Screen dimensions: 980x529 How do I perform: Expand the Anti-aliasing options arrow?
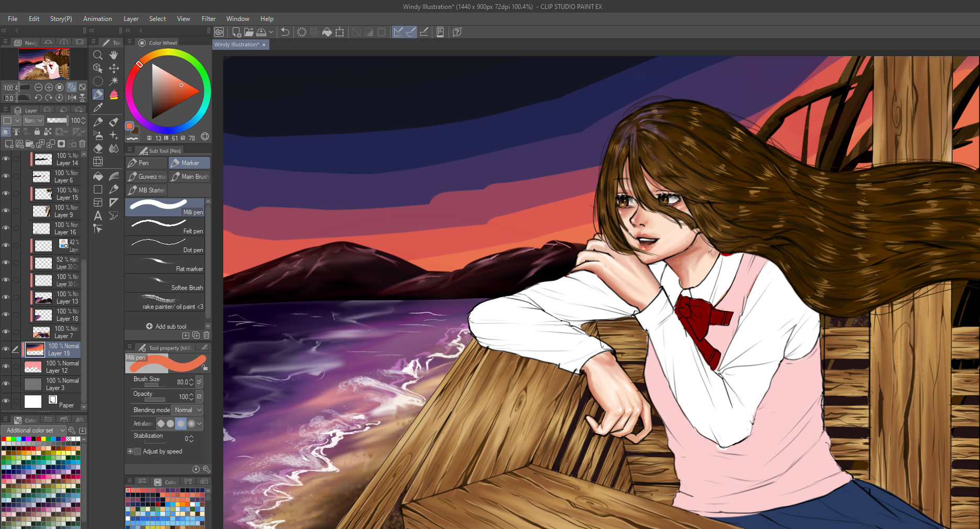(199, 424)
